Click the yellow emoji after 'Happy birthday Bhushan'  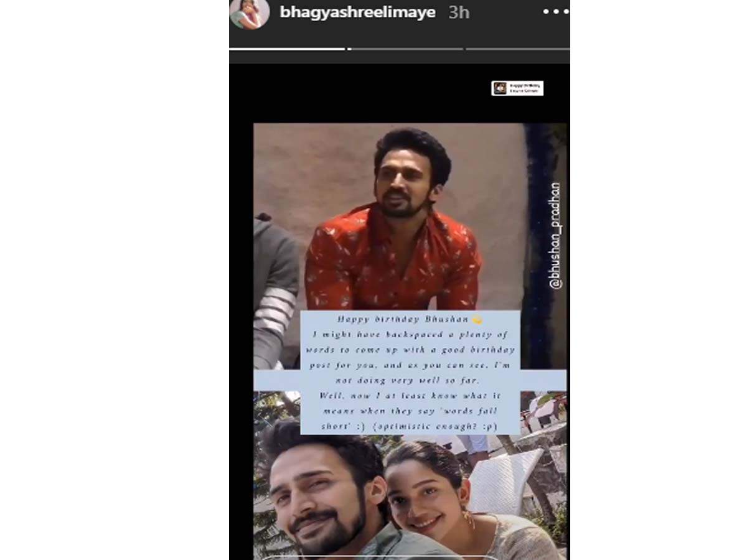click(x=477, y=320)
